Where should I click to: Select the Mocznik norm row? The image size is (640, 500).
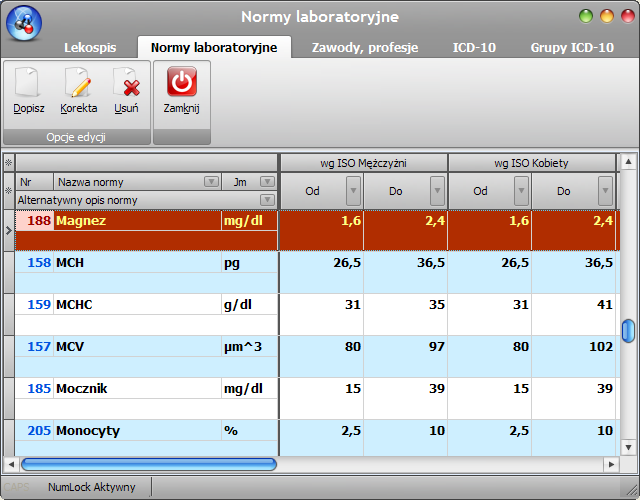click(317, 398)
